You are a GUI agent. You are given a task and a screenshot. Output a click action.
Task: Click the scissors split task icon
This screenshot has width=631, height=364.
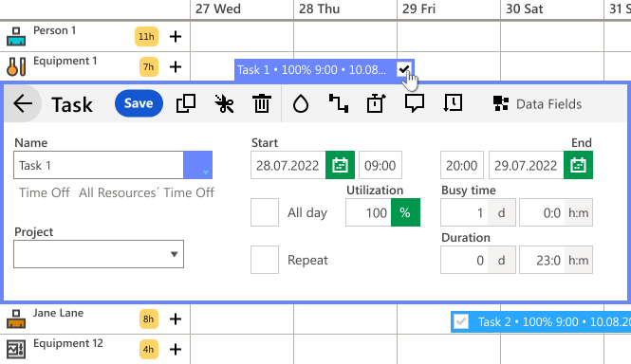[x=224, y=103]
